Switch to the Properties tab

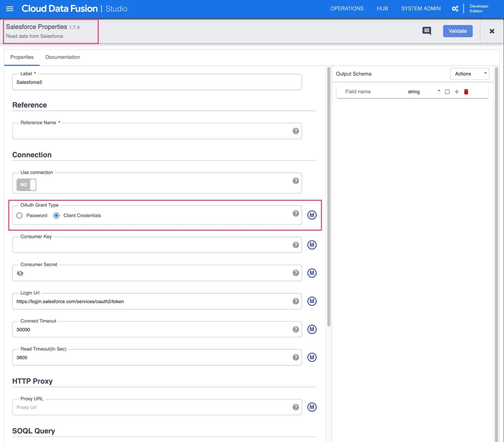pos(22,57)
